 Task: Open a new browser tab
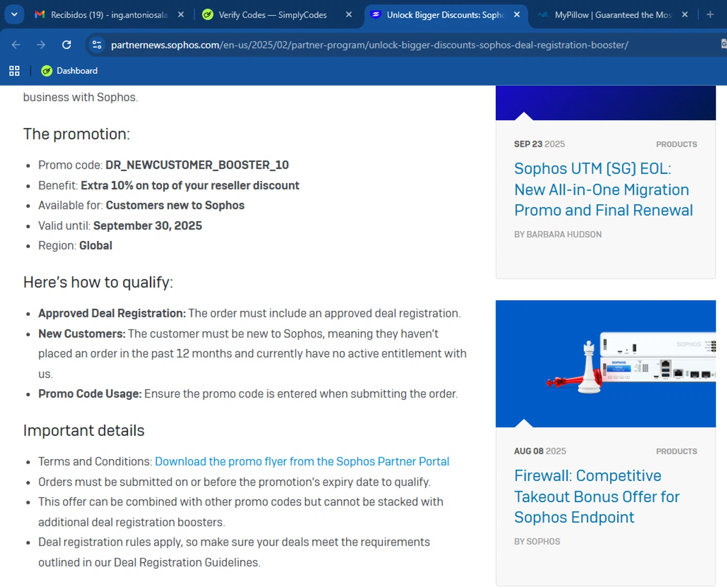pyautogui.click(x=710, y=15)
